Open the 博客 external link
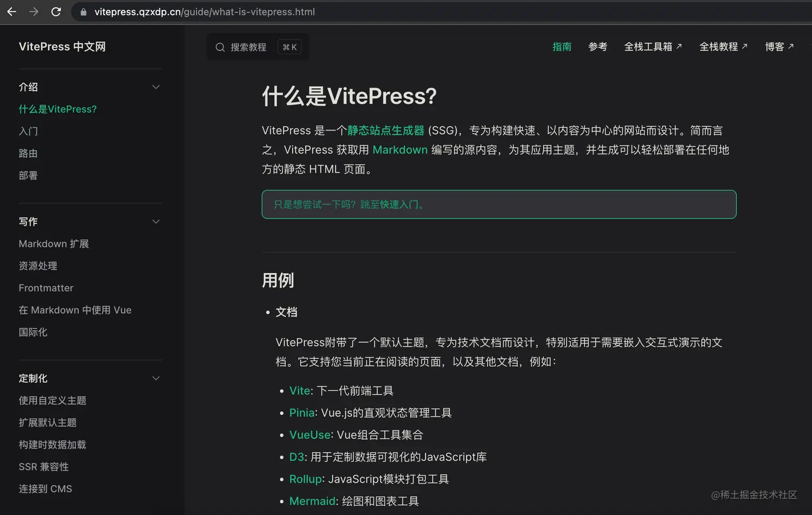The width and height of the screenshot is (812, 515). (779, 47)
